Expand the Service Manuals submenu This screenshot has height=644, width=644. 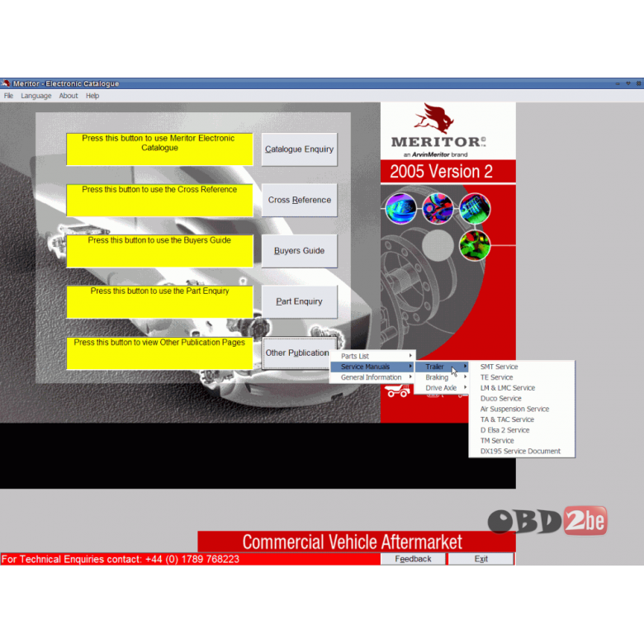pos(373,367)
